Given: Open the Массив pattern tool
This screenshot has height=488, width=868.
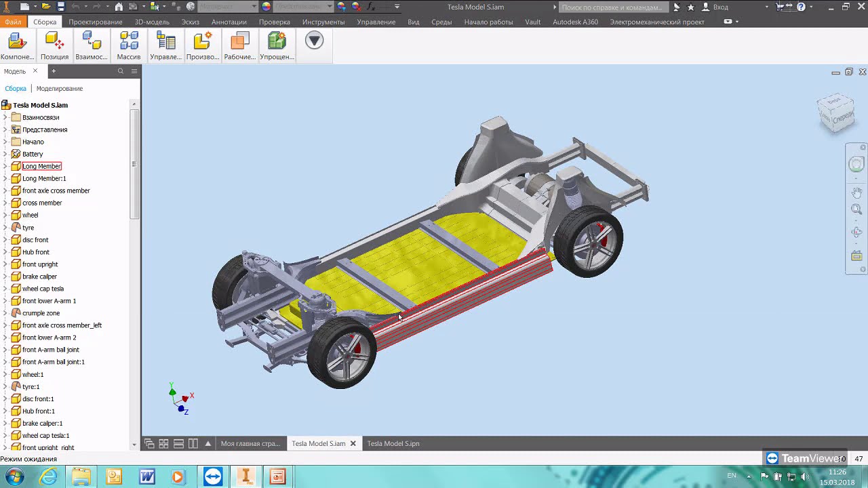Looking at the screenshot, I should (128, 46).
